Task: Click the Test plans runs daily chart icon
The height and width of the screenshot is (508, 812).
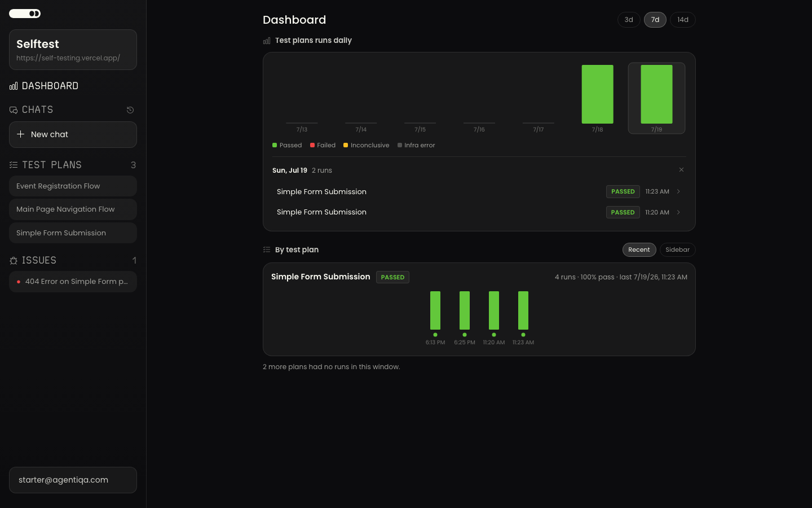Action: (x=267, y=41)
